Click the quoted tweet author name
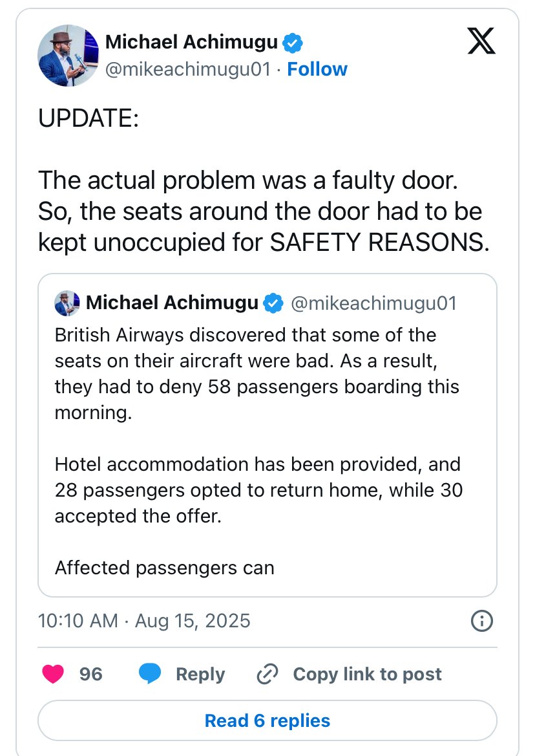535x756 pixels. point(172,303)
